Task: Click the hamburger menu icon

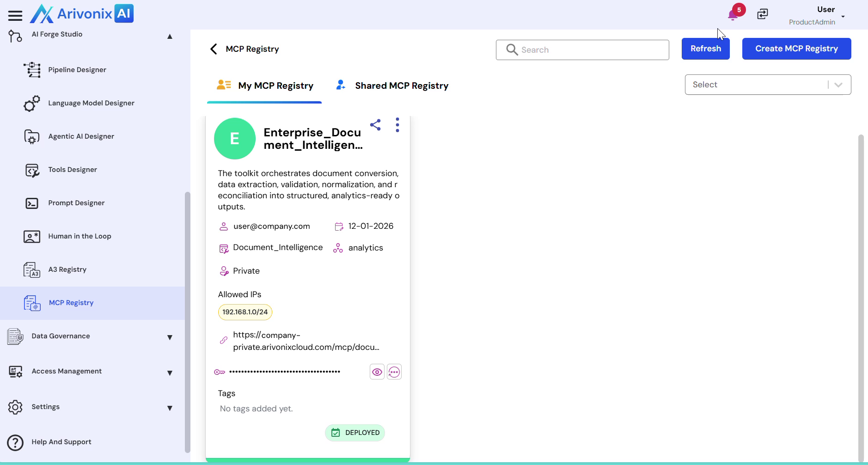Action: click(x=15, y=16)
